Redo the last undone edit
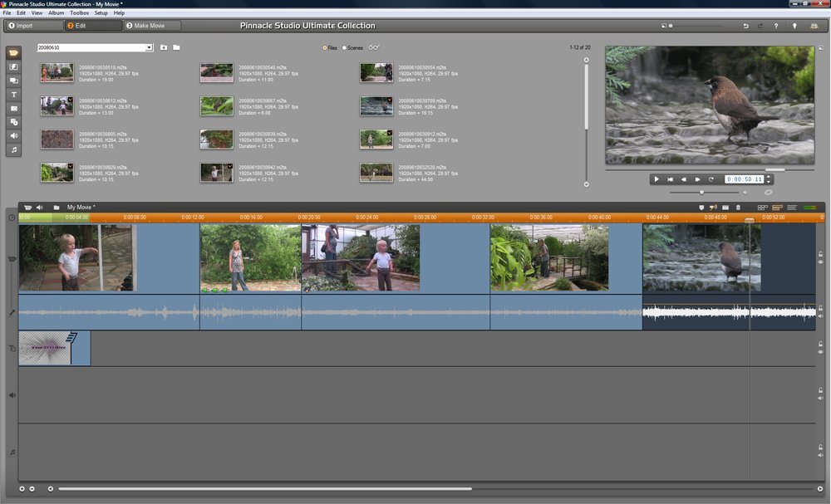The height and width of the screenshot is (504, 831). (760, 26)
